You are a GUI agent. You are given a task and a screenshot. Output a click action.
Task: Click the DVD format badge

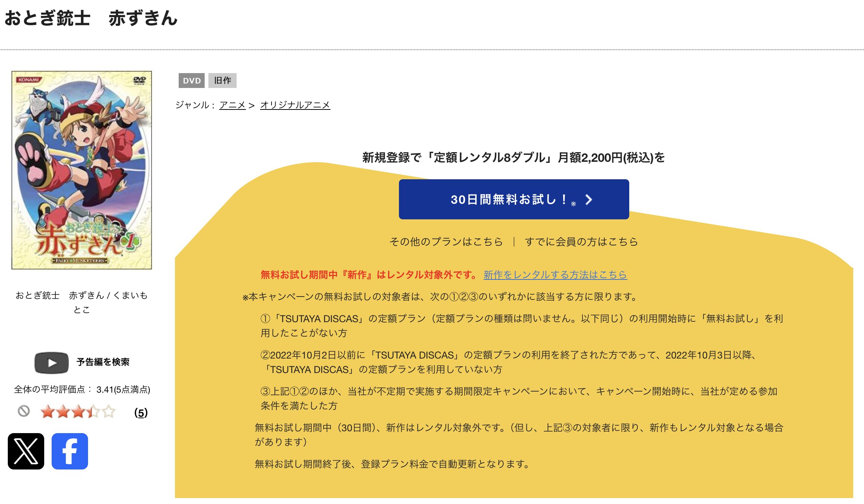pos(192,81)
